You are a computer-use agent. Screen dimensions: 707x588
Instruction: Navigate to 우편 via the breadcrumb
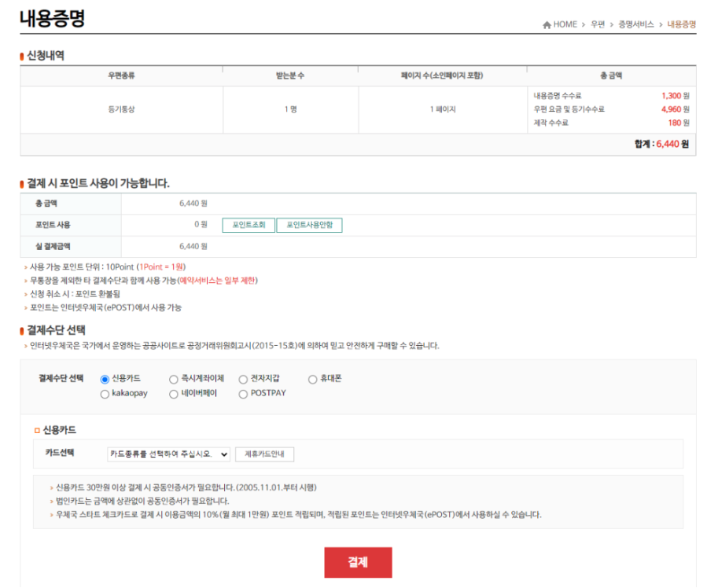(x=599, y=24)
